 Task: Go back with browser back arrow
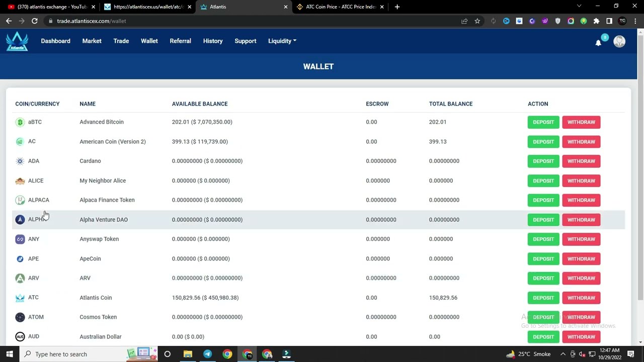pos(9,21)
